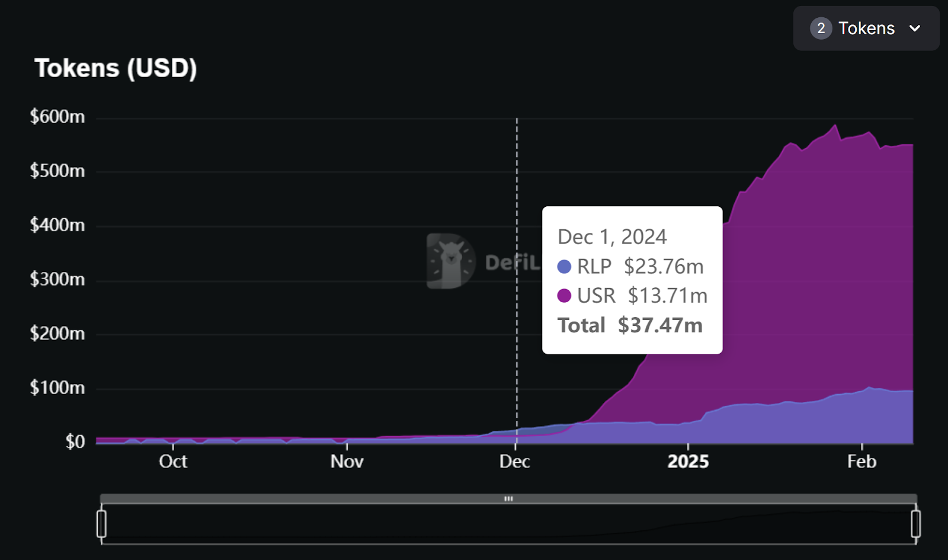
Task: Click the $100m y-axis label
Action: pos(57,388)
